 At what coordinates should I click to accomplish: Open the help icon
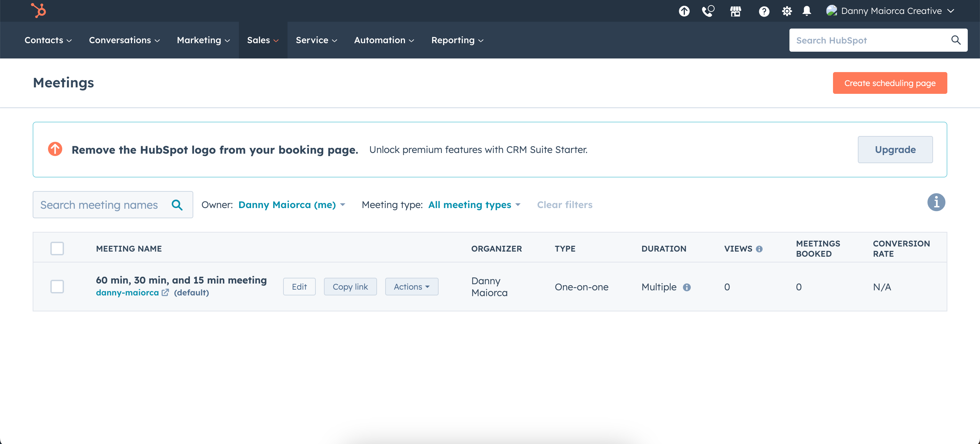pos(764,11)
